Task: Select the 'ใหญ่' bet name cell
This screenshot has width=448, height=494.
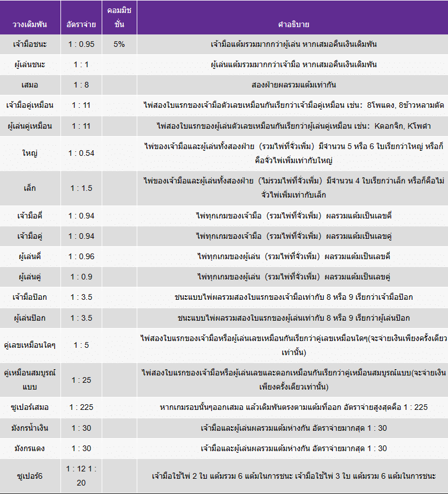Action: pyautogui.click(x=30, y=153)
